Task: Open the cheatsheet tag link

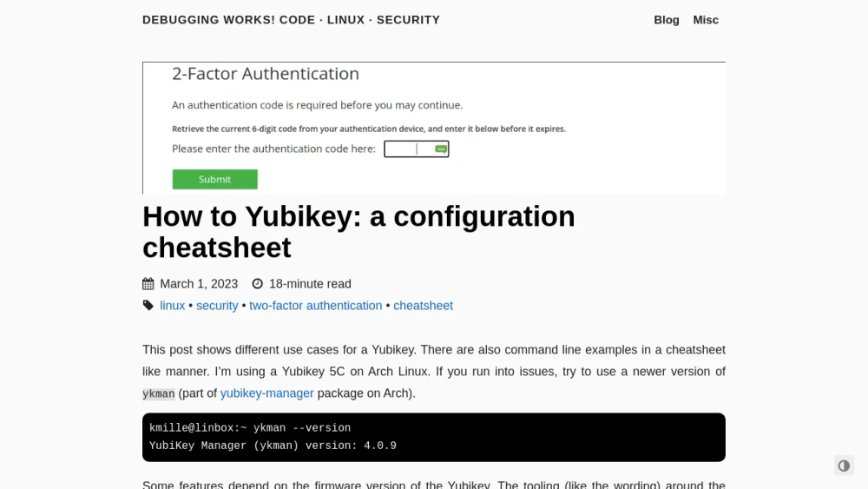Action: click(423, 306)
